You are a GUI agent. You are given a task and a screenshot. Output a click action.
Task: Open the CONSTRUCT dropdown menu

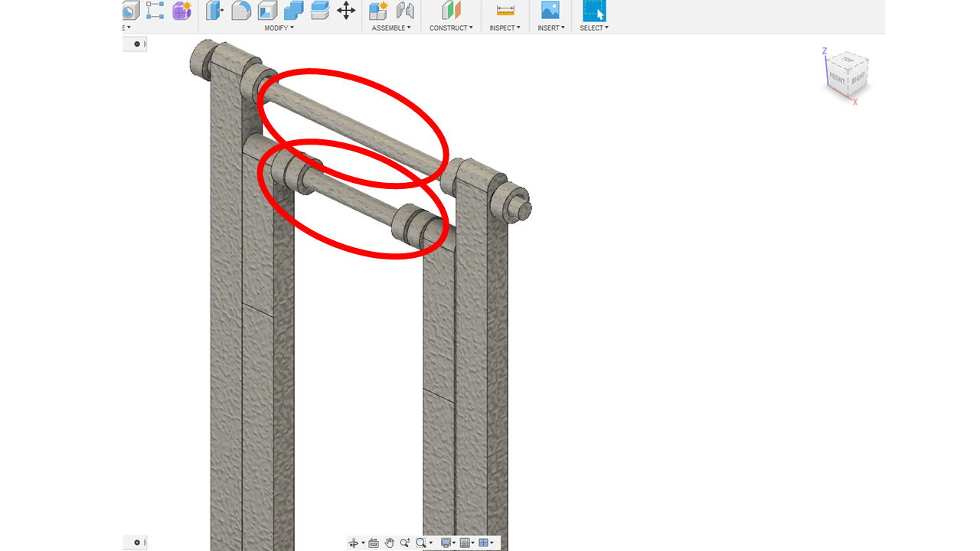[x=451, y=28]
